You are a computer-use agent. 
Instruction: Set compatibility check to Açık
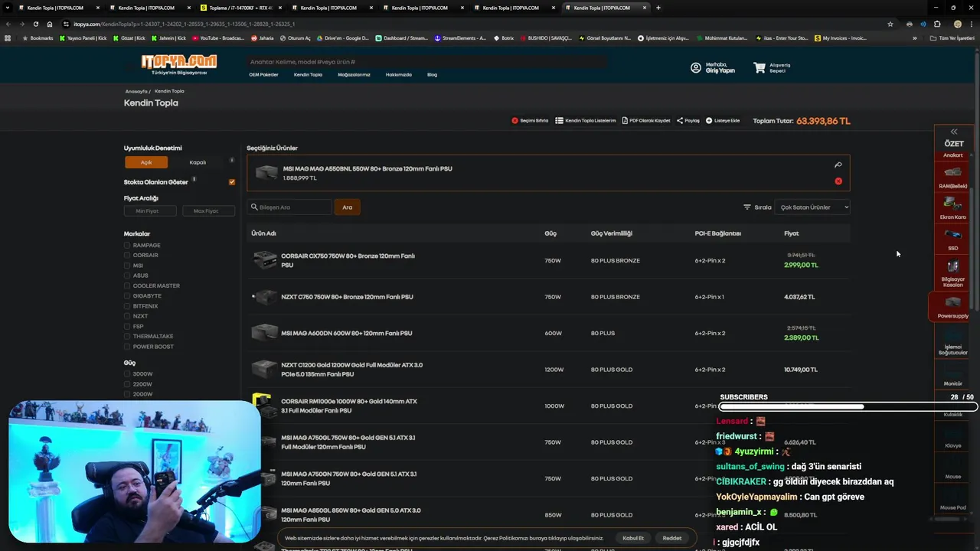tap(146, 162)
